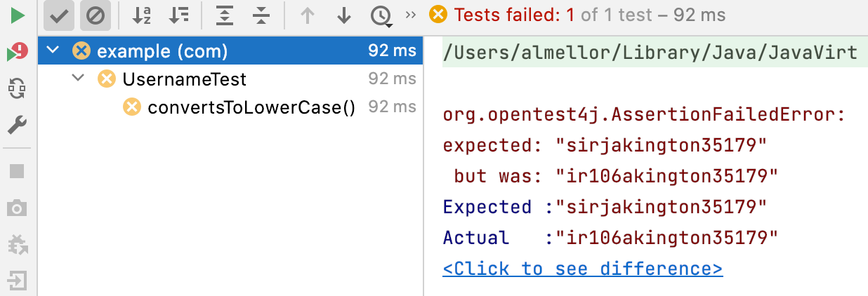Viewport: 868px width, 296px height.
Task: Toggle auto-test rerun icon
Action: tap(17, 89)
